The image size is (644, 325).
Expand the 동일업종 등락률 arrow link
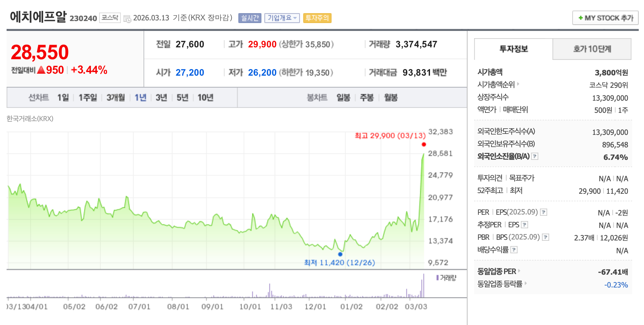click(525, 283)
